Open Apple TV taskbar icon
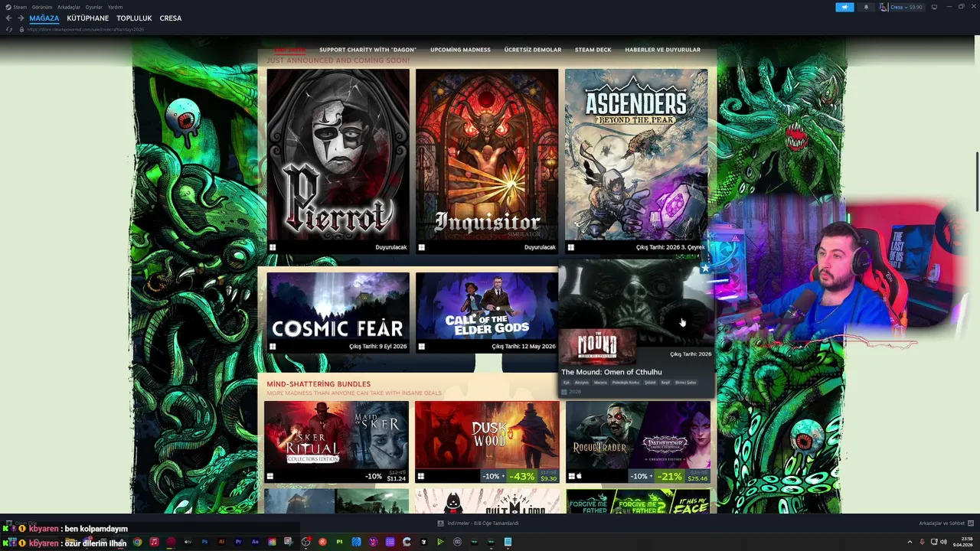 click(x=188, y=542)
